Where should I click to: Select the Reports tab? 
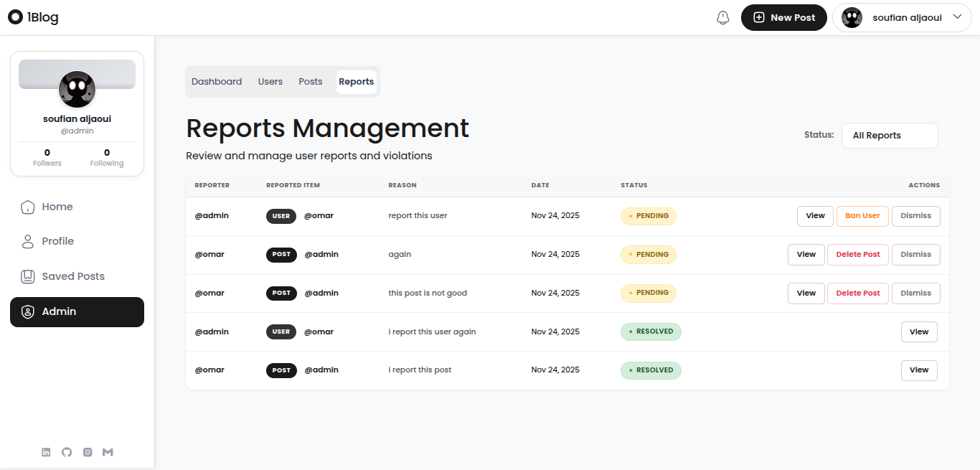click(x=357, y=82)
